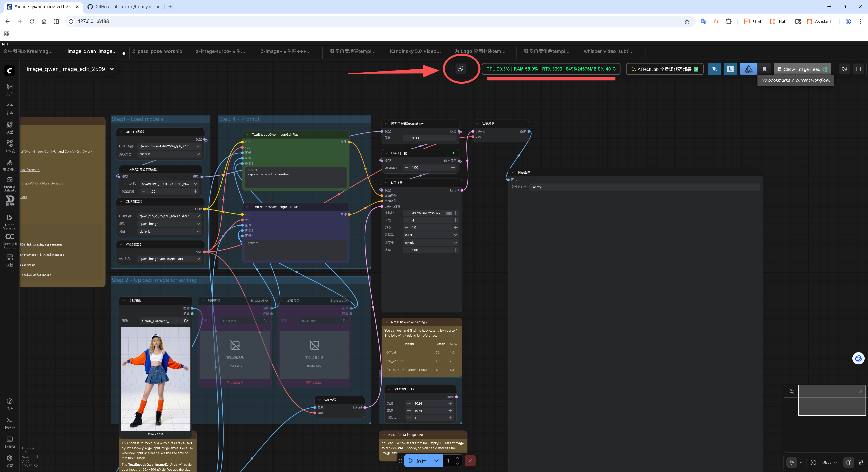Toggle the right side panel layout button

858,69
